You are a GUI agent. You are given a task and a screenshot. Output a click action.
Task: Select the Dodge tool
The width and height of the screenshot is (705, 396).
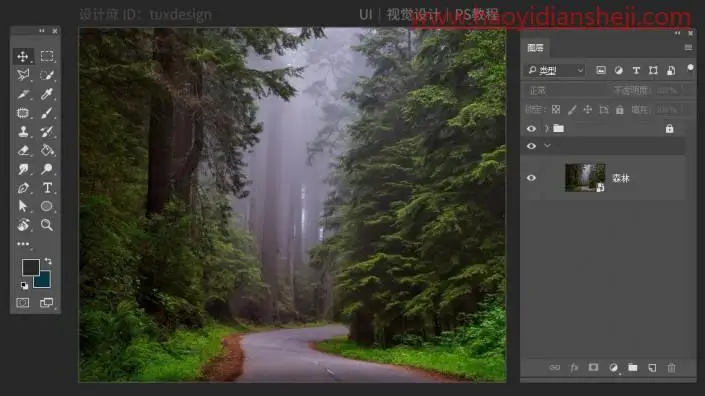coord(47,169)
